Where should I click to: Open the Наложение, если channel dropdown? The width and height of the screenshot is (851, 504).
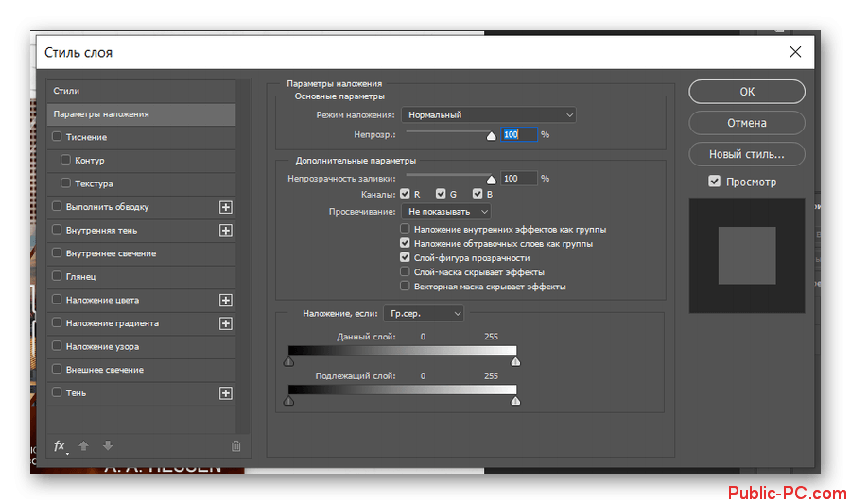(x=424, y=314)
